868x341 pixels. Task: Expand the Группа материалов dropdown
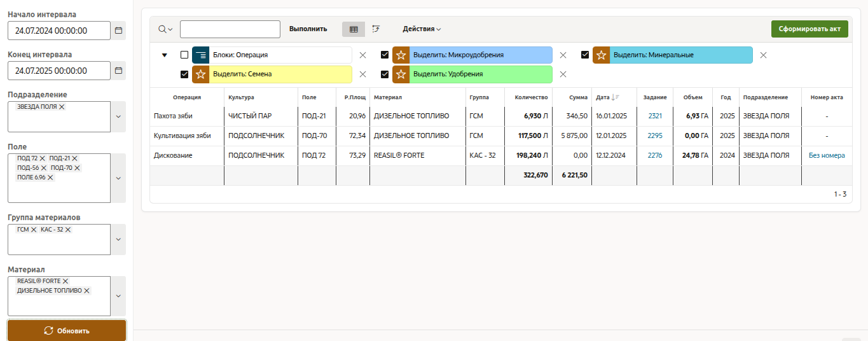click(118, 239)
